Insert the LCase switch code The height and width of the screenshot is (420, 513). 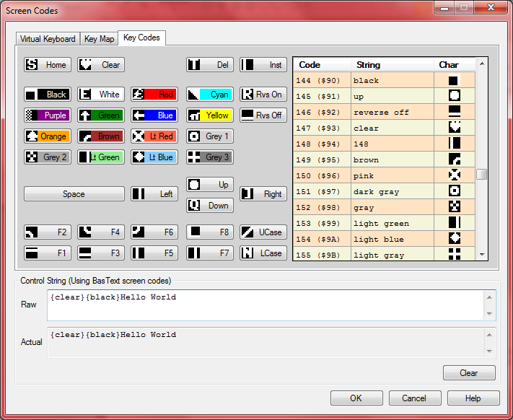click(x=263, y=253)
